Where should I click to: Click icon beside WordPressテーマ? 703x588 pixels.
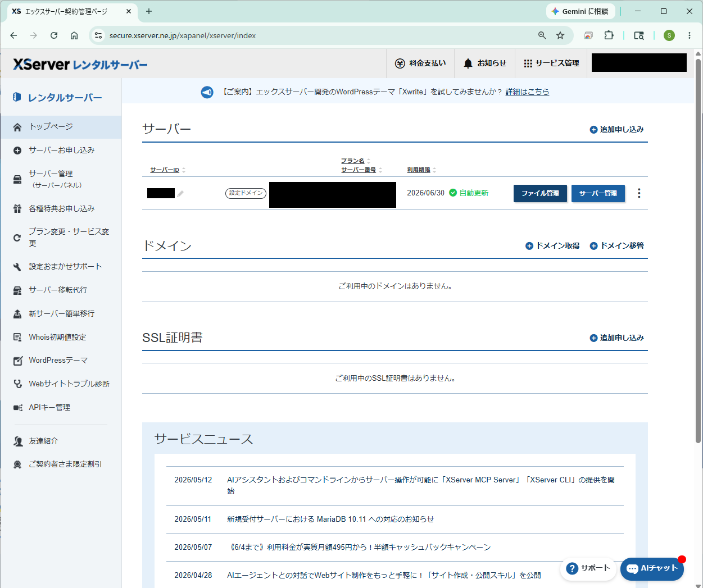pyautogui.click(x=17, y=361)
